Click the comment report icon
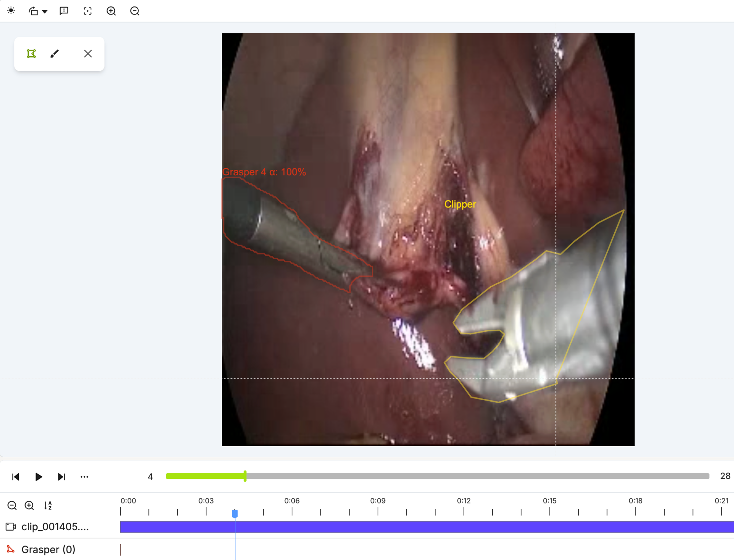The image size is (734, 560). tap(64, 11)
